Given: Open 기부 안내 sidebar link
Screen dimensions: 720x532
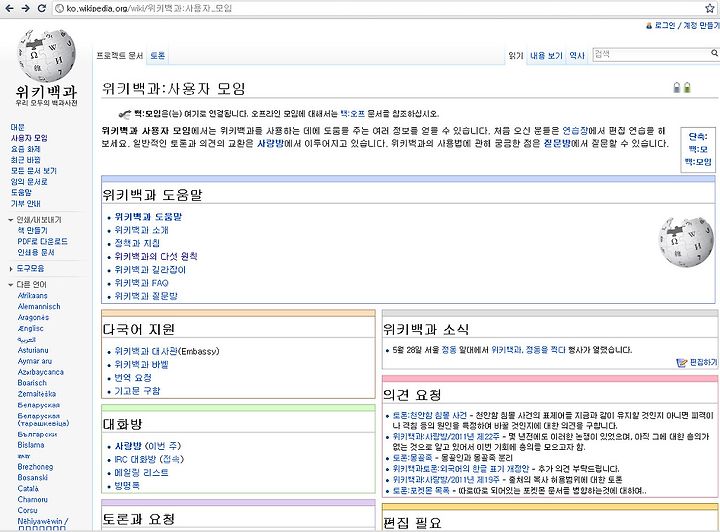Looking at the screenshot, I should 26,203.
